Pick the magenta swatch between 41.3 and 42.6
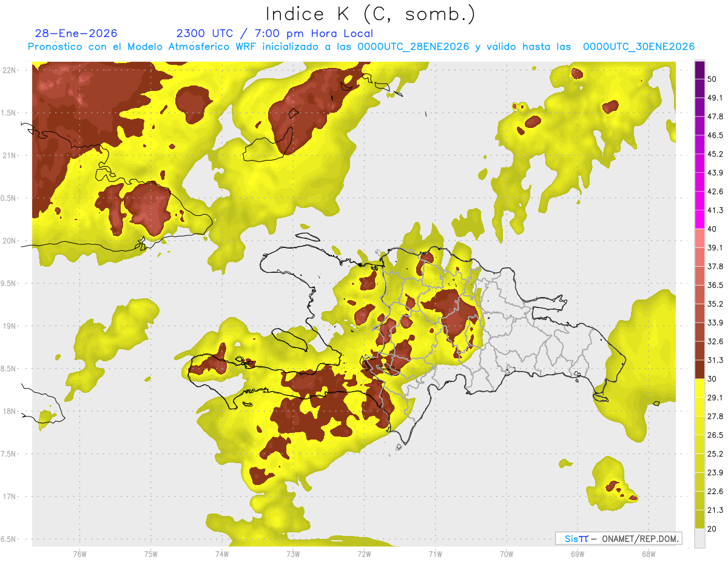This screenshot has width=728, height=562. click(x=700, y=201)
